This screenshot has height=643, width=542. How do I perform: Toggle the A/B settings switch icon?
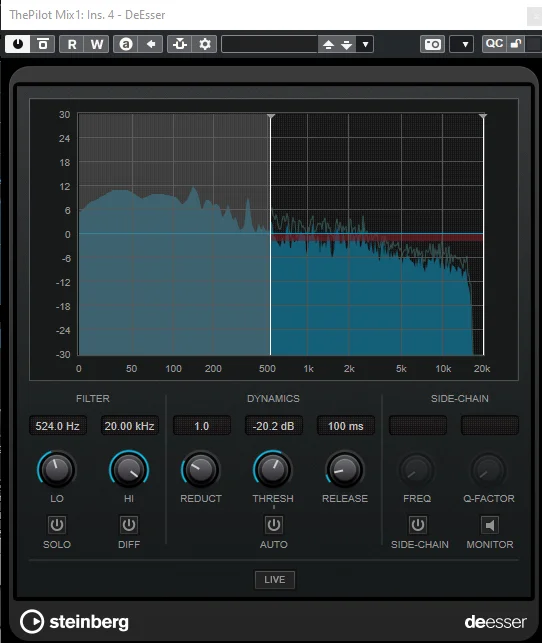[126, 44]
